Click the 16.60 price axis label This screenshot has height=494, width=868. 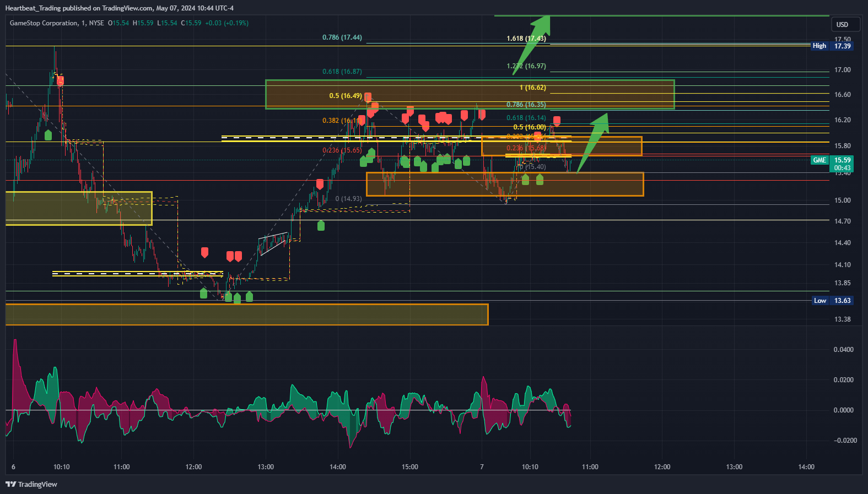842,95
